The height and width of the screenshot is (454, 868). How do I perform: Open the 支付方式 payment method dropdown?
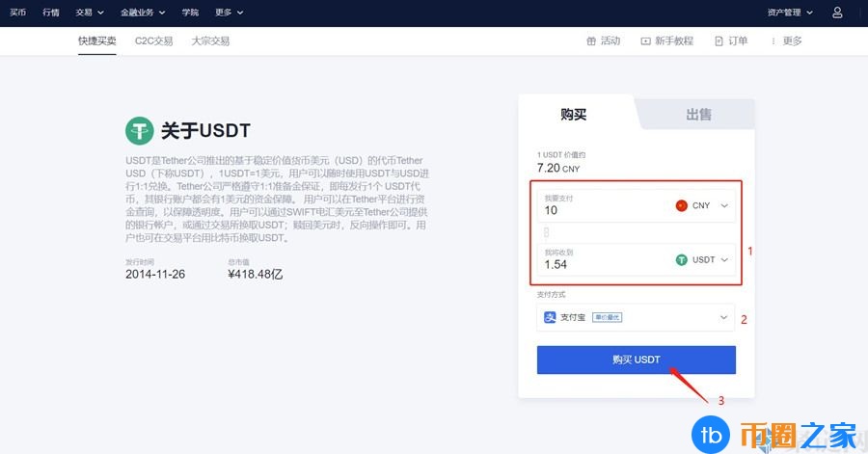[723, 317]
